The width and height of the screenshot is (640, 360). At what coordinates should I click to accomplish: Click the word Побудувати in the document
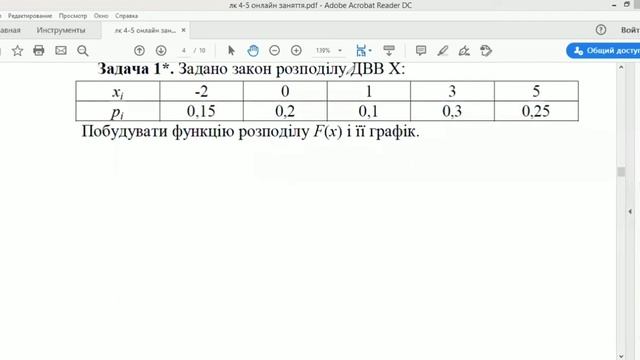(124, 131)
